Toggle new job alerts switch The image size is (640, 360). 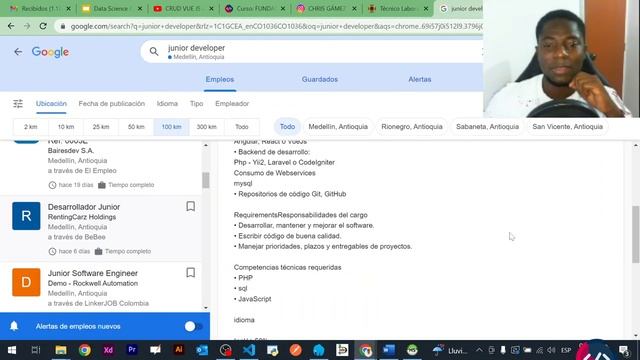tap(193, 326)
